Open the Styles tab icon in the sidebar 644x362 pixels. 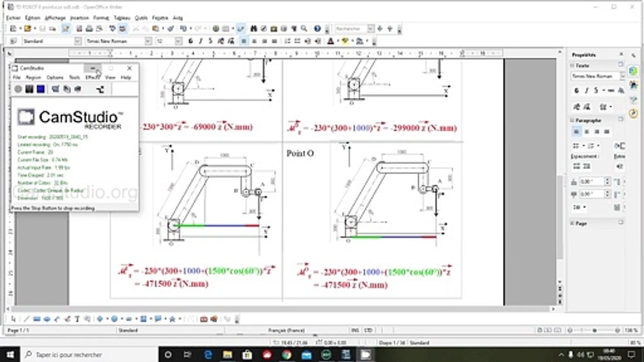633,86
